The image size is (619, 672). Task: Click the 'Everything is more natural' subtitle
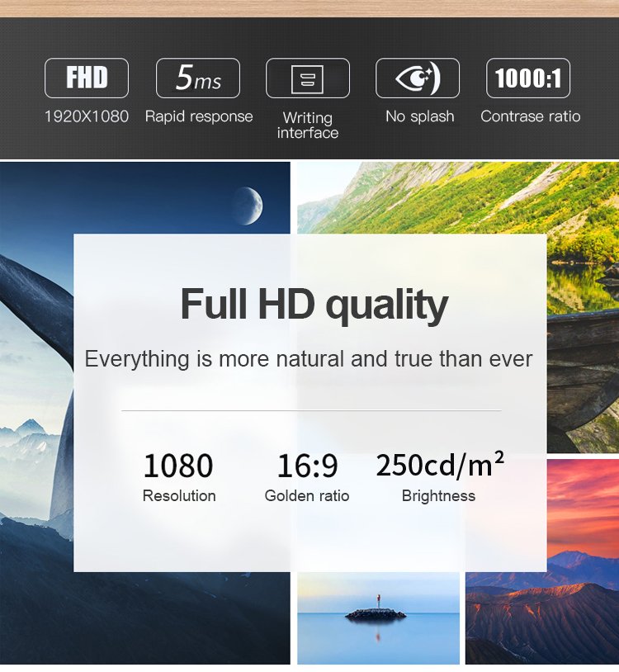click(309, 359)
